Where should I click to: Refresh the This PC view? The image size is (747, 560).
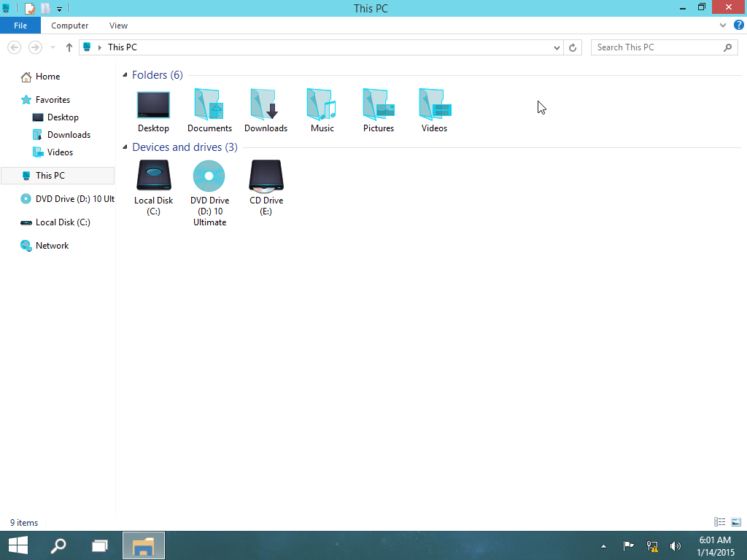(573, 47)
